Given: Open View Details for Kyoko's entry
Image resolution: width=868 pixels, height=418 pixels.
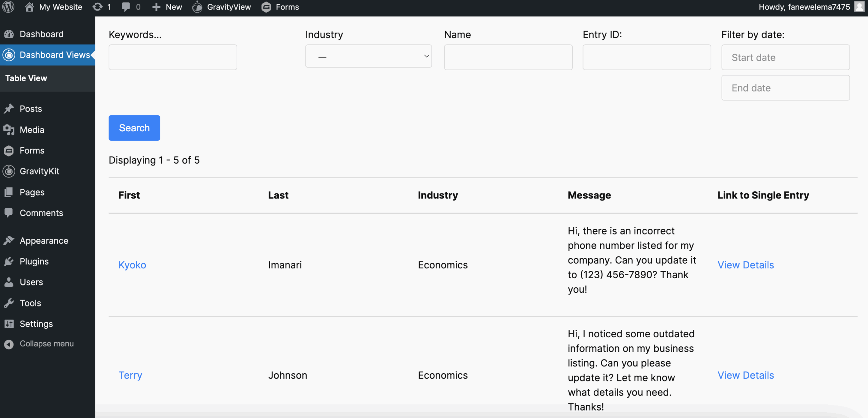Looking at the screenshot, I should pyautogui.click(x=745, y=265).
